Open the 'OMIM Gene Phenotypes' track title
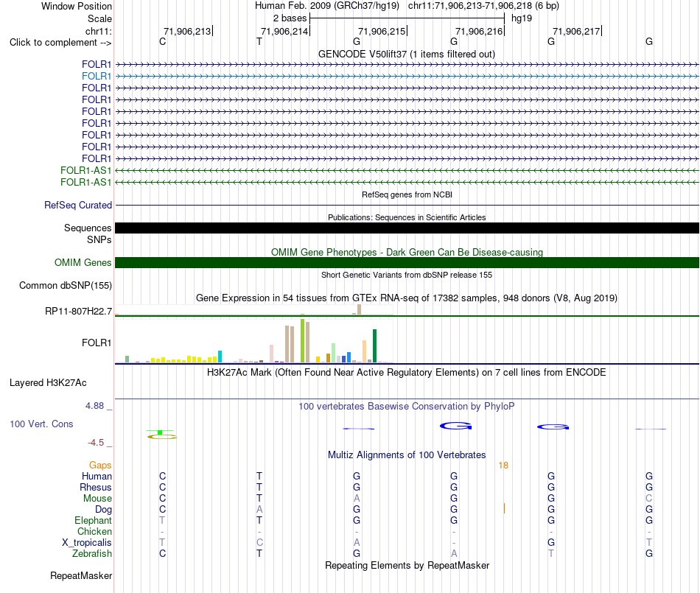 (407, 252)
